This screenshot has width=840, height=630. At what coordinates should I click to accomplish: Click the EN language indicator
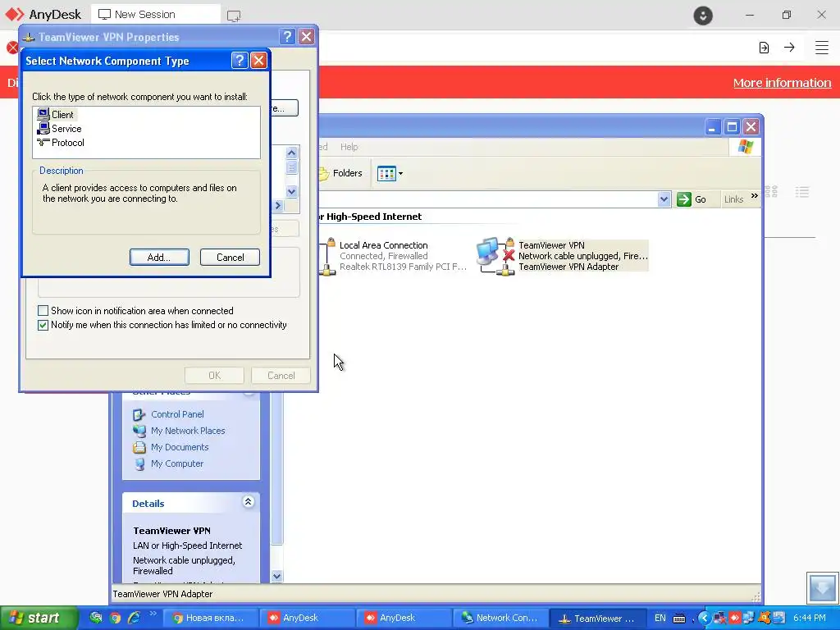[660, 619]
